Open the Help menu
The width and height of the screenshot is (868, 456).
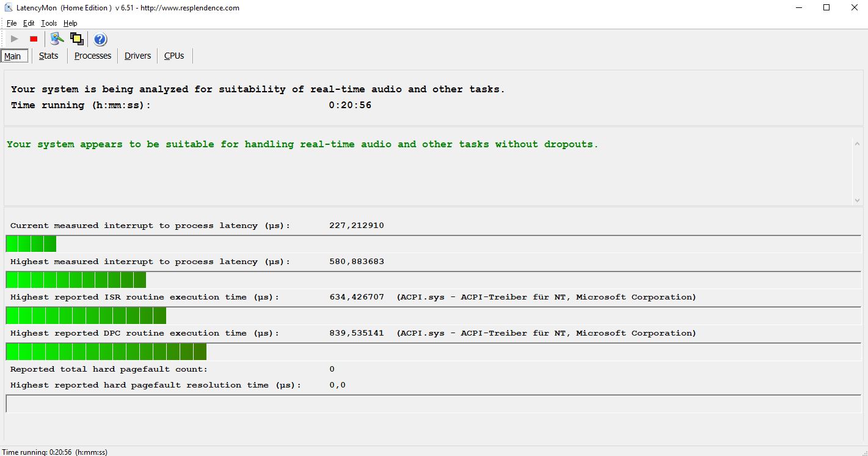(x=70, y=23)
